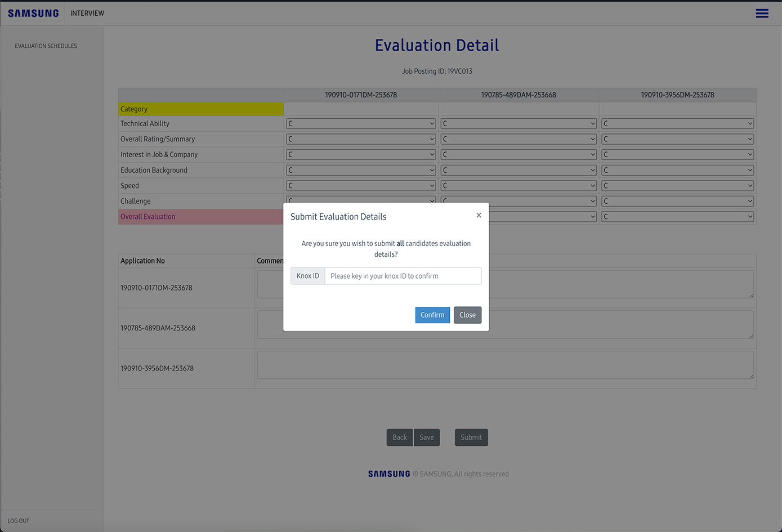Focus the Knox ID input field

[x=403, y=276]
